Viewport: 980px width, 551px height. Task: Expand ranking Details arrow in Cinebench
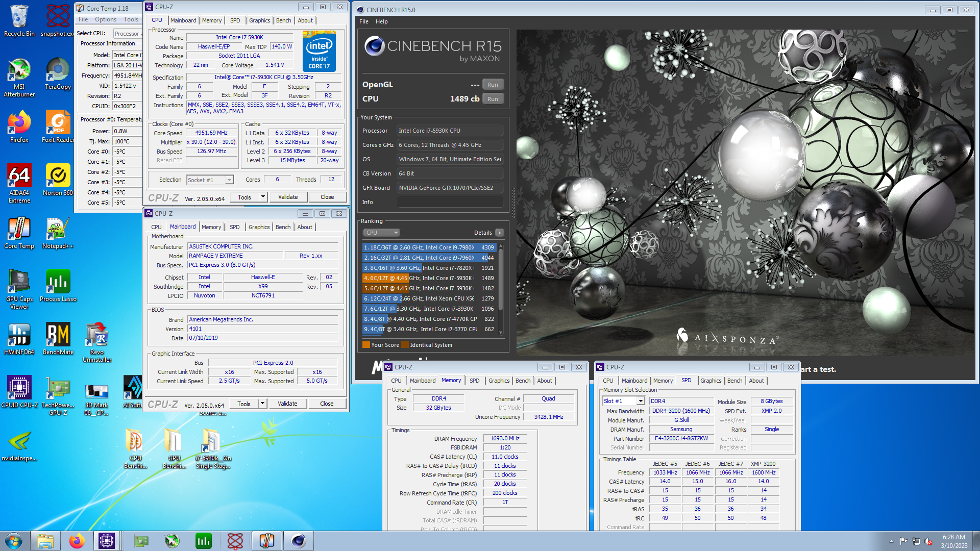(500, 233)
